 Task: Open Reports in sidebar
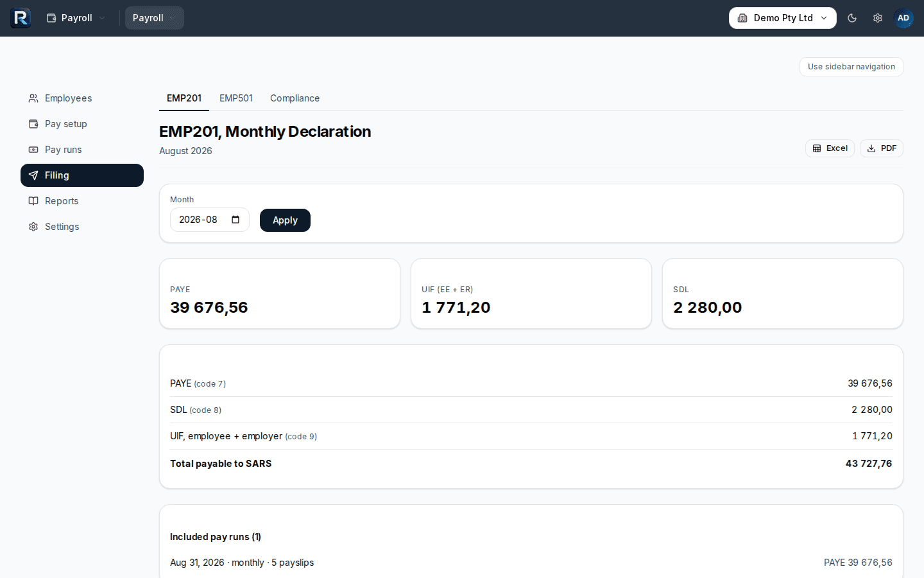click(82, 201)
